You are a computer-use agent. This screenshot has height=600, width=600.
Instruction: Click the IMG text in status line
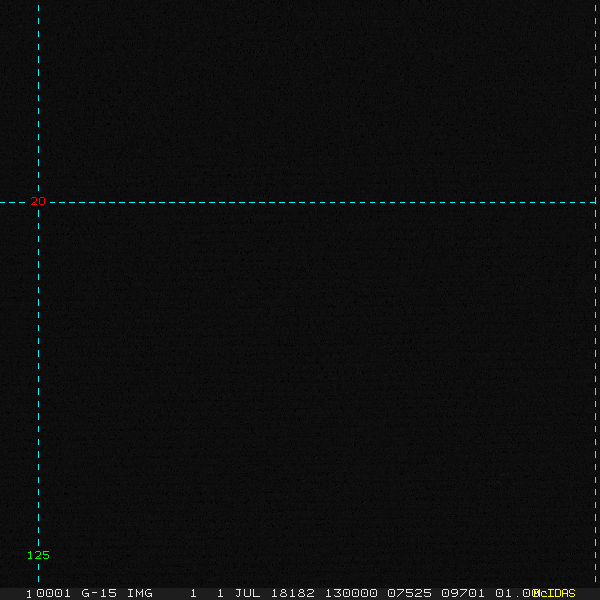(x=139, y=593)
